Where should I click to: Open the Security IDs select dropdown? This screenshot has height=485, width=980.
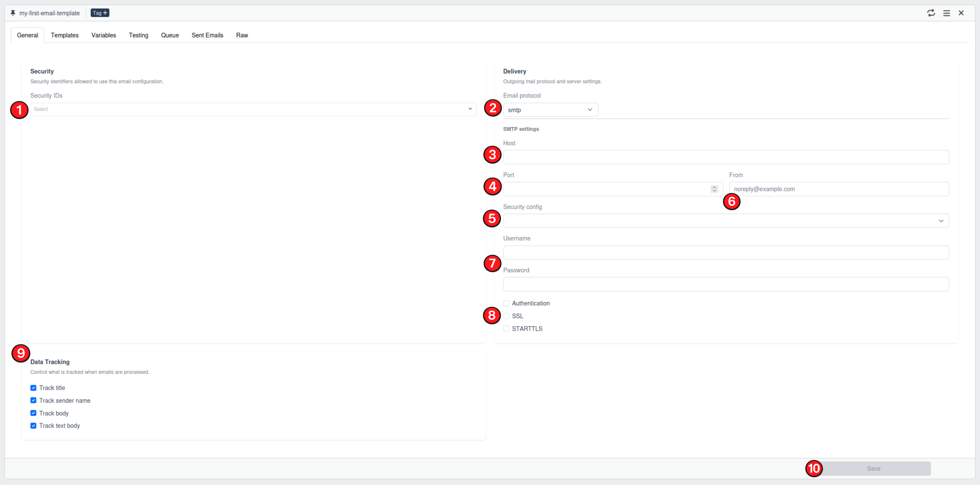click(253, 109)
